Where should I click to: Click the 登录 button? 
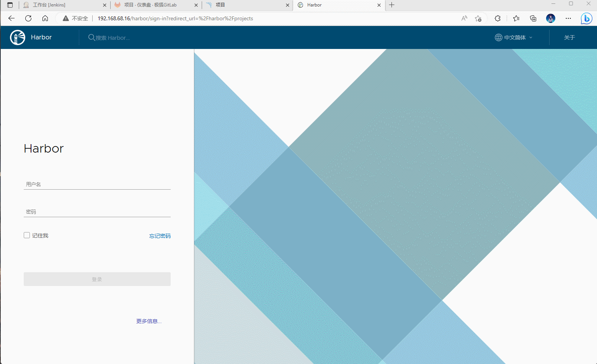coord(97,279)
